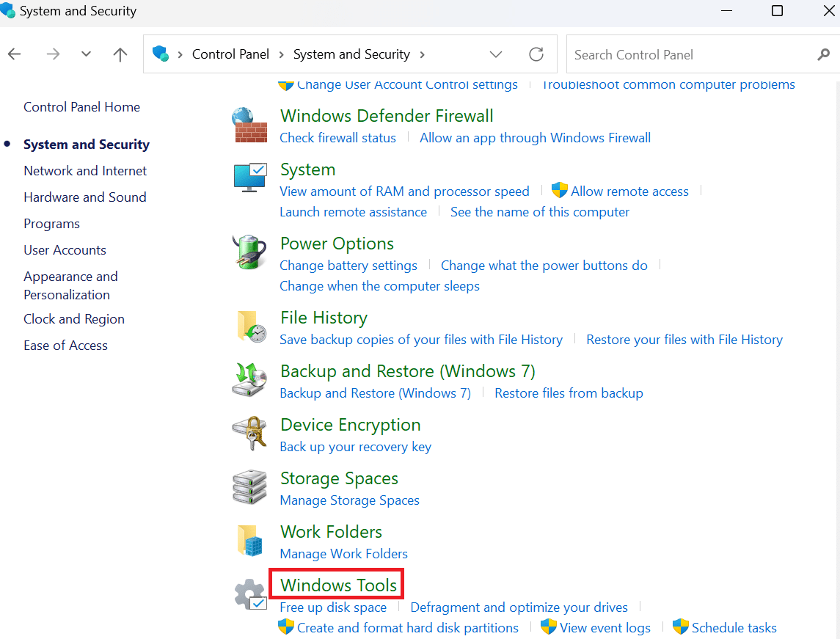Click Save backup copies with File History
Viewport: 840px width, 639px height.
[421, 340]
